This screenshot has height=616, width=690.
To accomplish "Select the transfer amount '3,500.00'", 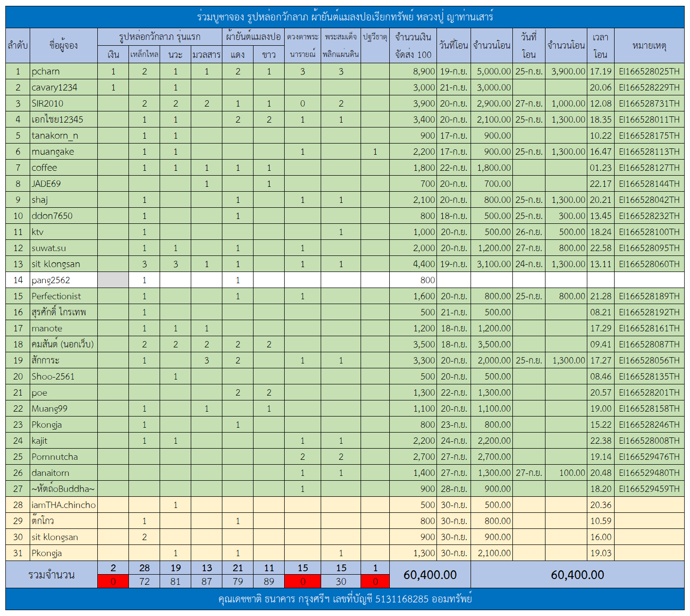I will pos(491,344).
